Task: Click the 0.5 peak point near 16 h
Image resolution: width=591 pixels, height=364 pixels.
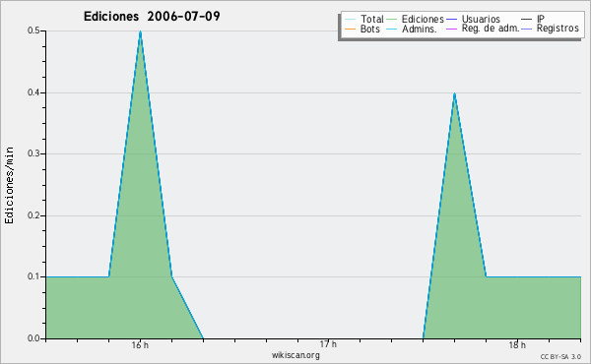Action: point(140,32)
